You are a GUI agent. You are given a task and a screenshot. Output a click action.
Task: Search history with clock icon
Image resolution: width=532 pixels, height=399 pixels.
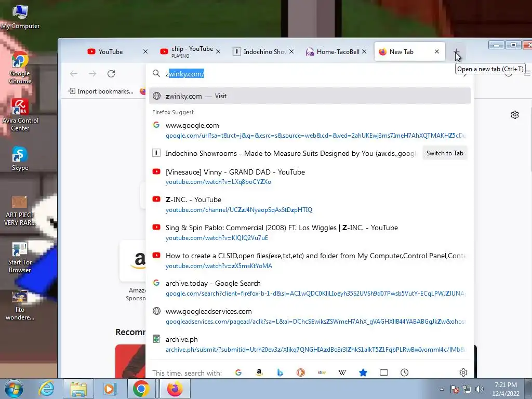404,373
